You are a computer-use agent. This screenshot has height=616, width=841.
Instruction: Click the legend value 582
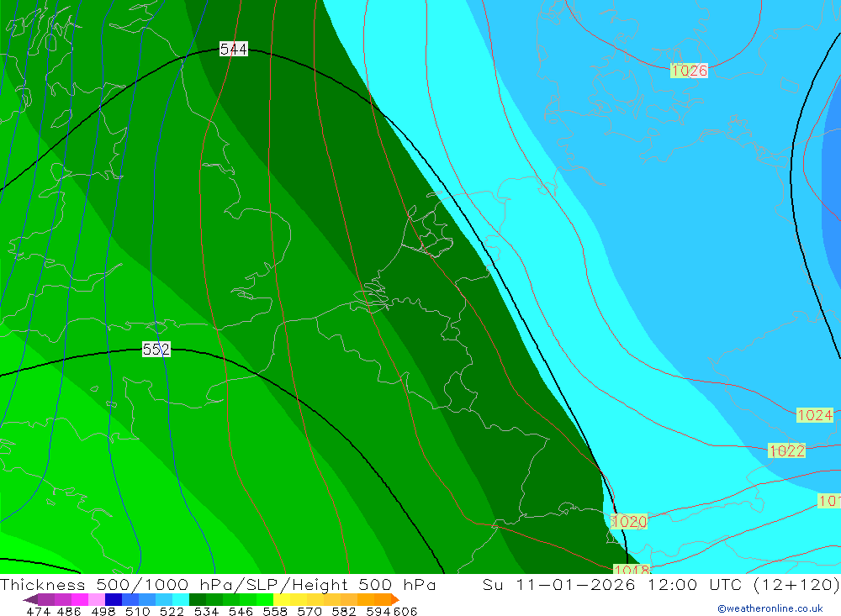pos(344,612)
